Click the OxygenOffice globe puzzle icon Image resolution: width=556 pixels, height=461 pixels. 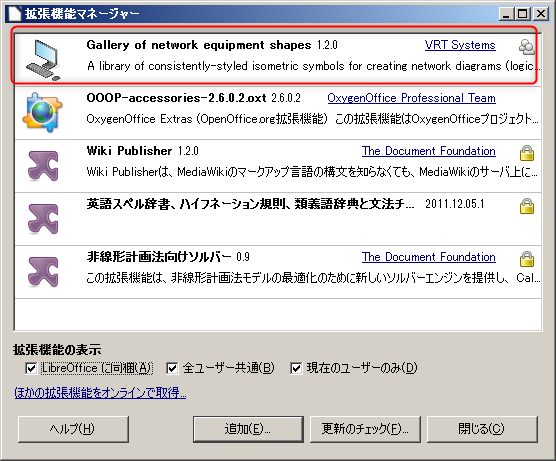tap(42, 112)
